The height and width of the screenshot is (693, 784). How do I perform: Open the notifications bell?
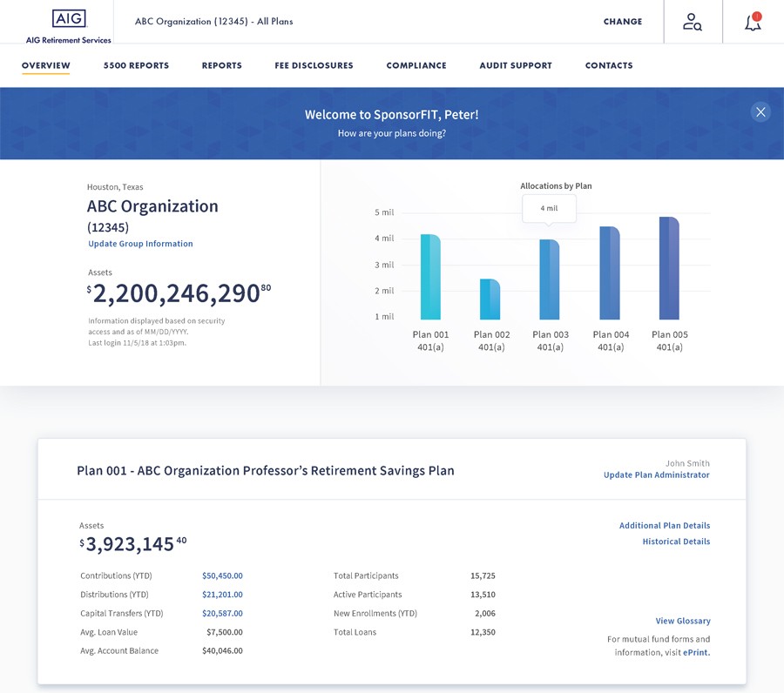(753, 22)
